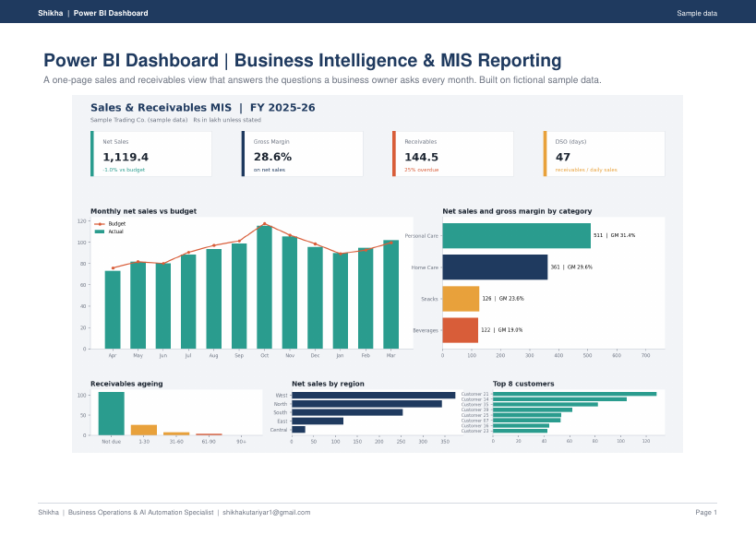Select the DSO (days) value 47

tap(563, 157)
